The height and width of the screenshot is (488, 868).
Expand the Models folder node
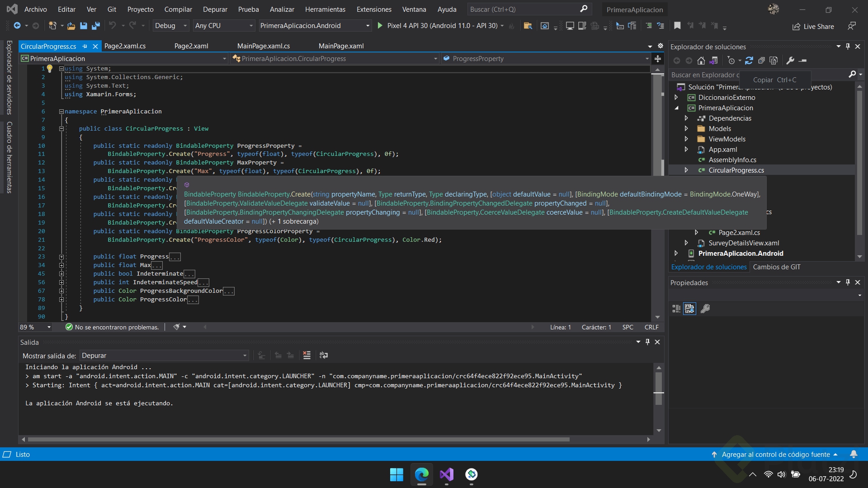point(686,129)
